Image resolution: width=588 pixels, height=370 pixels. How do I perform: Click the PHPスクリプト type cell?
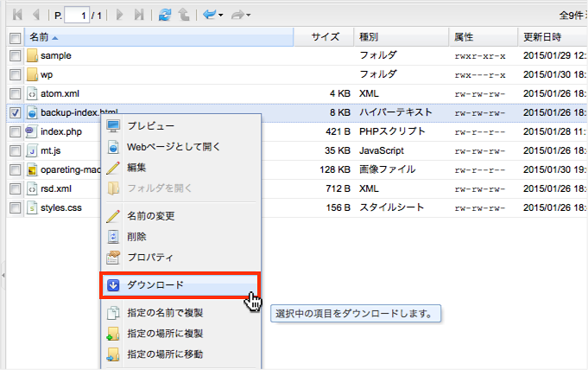392,131
